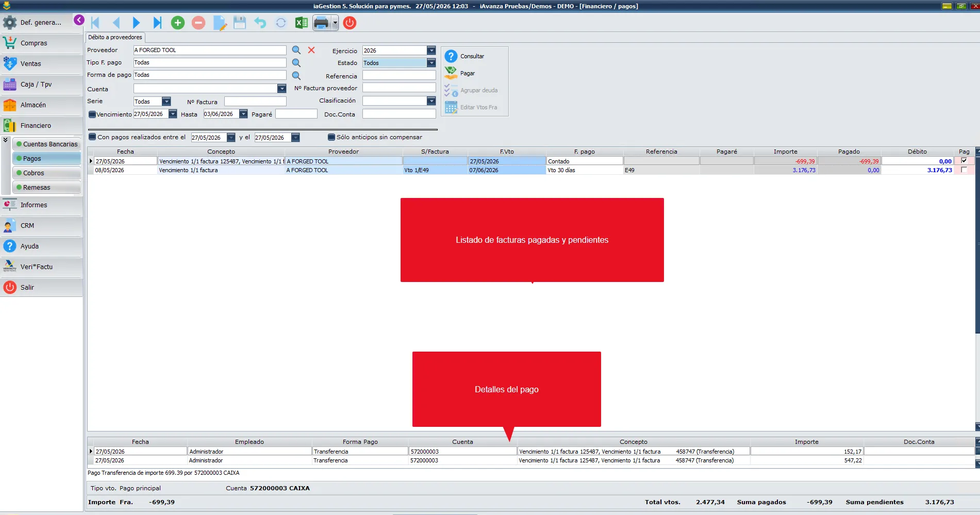Select Remesas submenu item
This screenshot has width=980, height=515.
(x=47, y=188)
